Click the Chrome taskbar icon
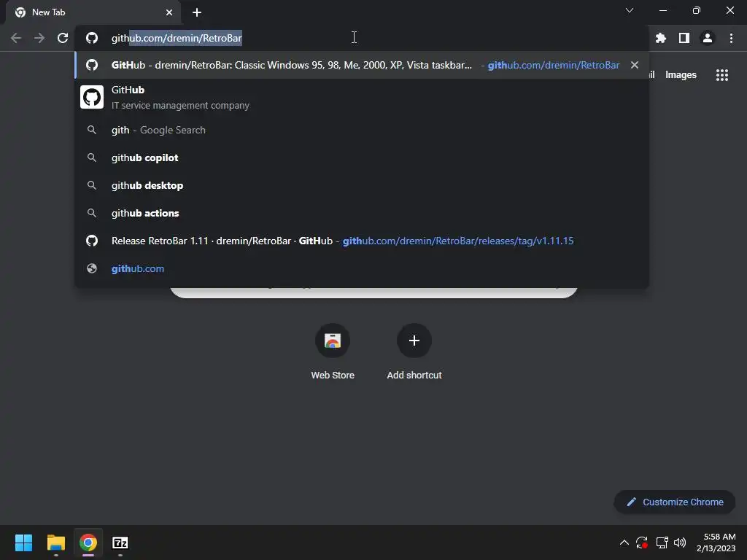 coord(88,542)
